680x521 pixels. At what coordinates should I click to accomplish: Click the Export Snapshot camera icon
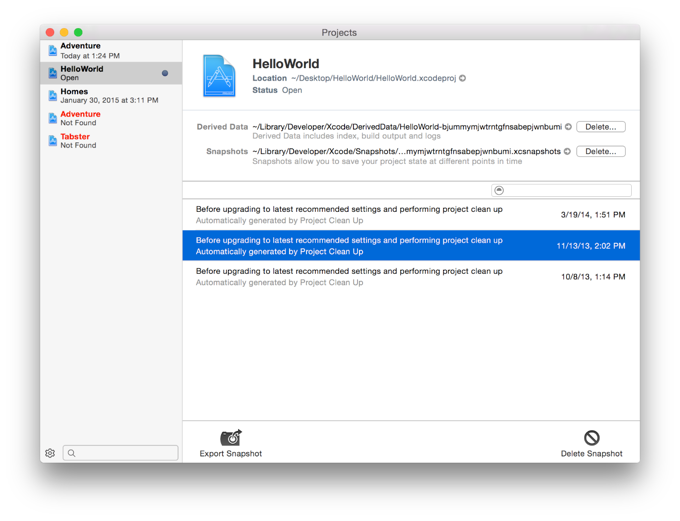coord(231,438)
